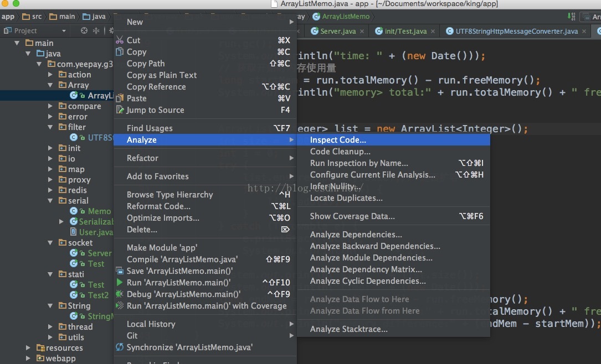The image size is (601, 364).
Task: Switch to the init/Test.java tab
Action: coord(405,32)
